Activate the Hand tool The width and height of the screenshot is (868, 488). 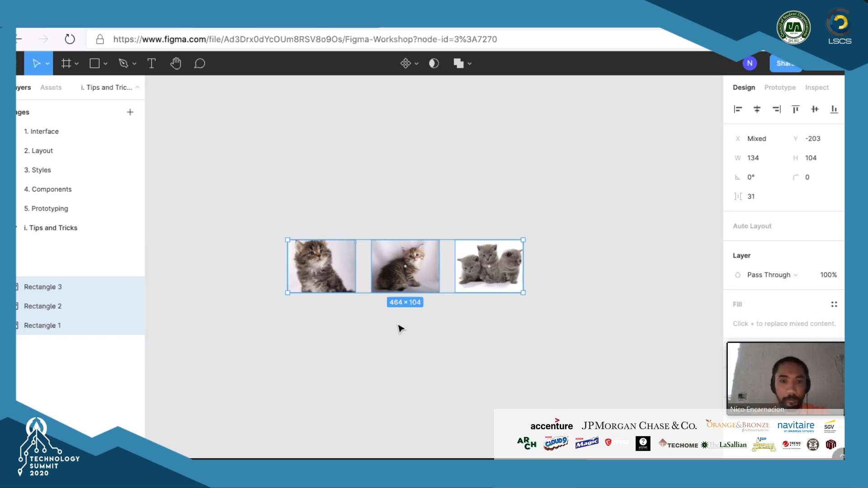(176, 64)
